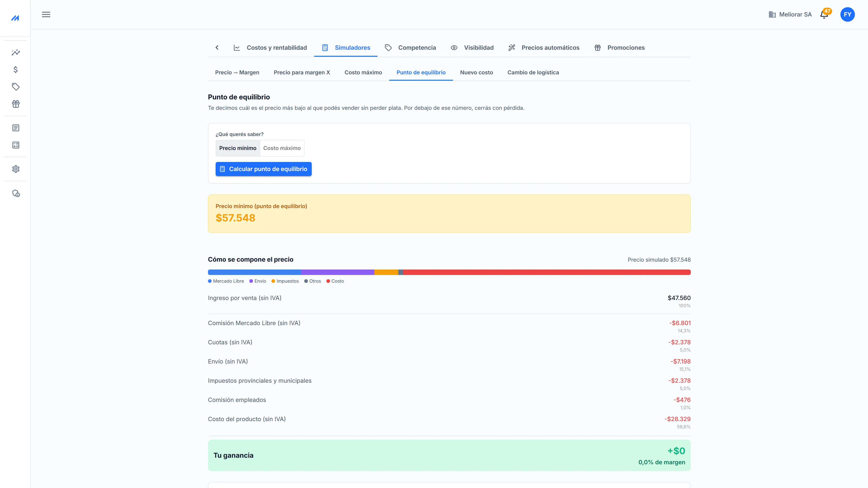Screen dimensions: 868x488
Task: Switch to Cambio de logística subtab
Action: click(x=533, y=72)
